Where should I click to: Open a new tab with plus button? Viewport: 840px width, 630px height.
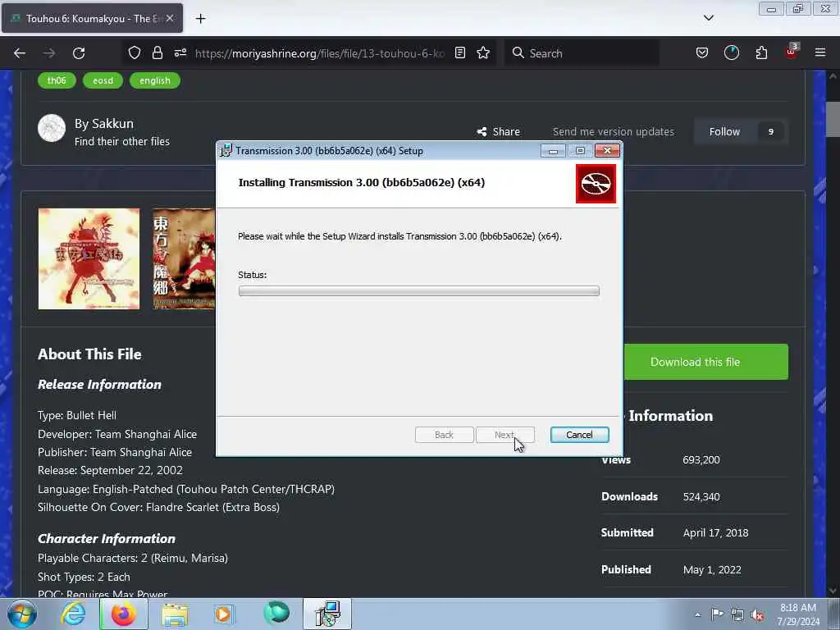[200, 19]
